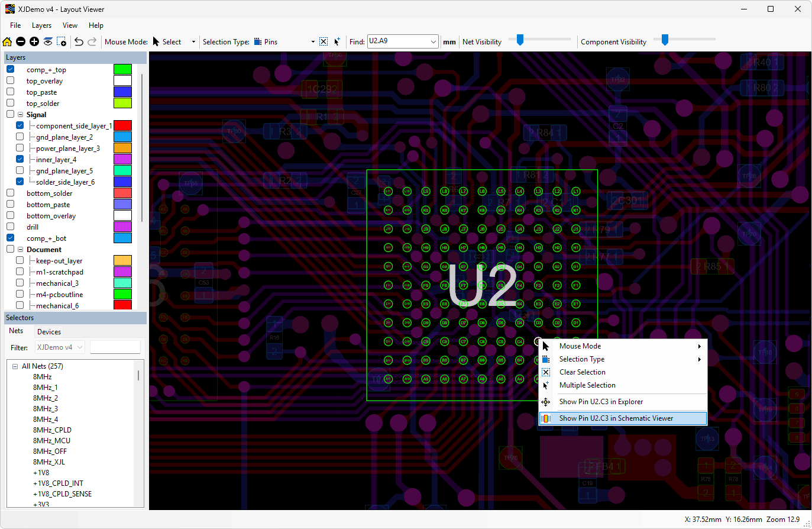Click the multiple selection cursor icon in toolbar
Screen dimensions: 812x529
[337, 41]
